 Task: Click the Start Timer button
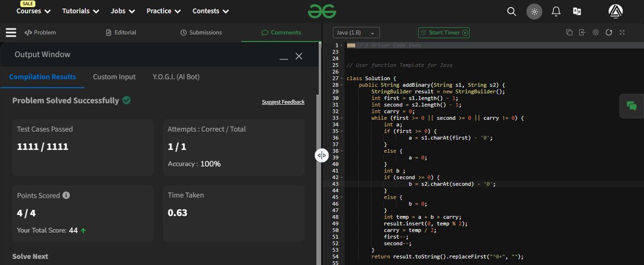444,33
